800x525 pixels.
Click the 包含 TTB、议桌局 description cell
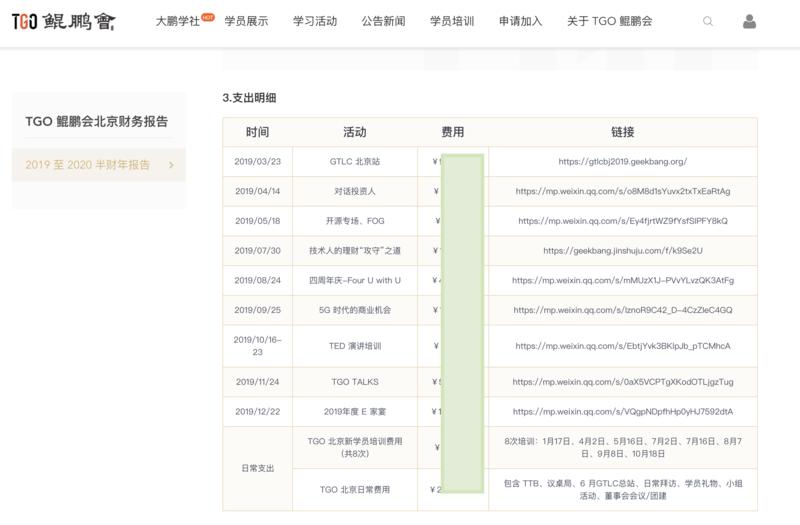pos(622,489)
